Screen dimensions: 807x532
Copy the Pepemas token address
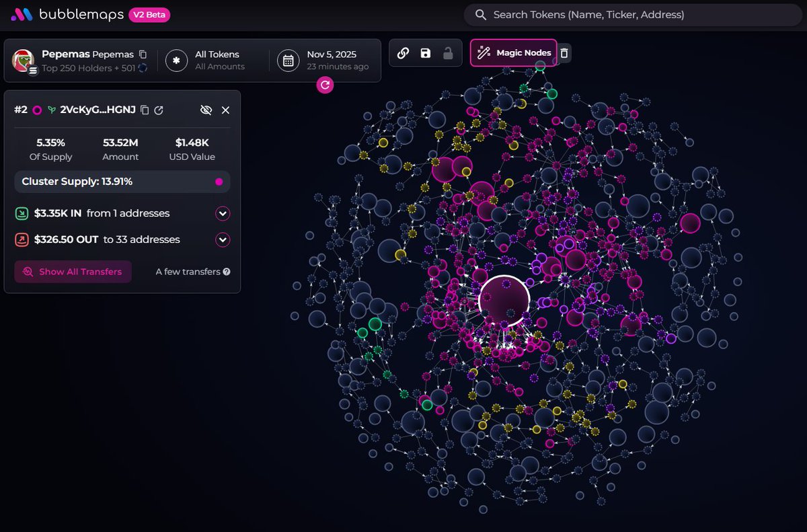(143, 54)
